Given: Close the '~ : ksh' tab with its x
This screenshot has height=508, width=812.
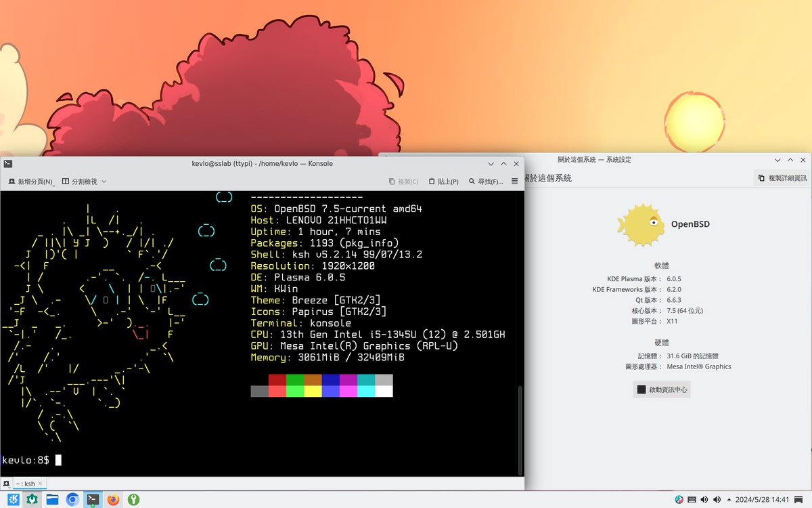Looking at the screenshot, I should [41, 483].
